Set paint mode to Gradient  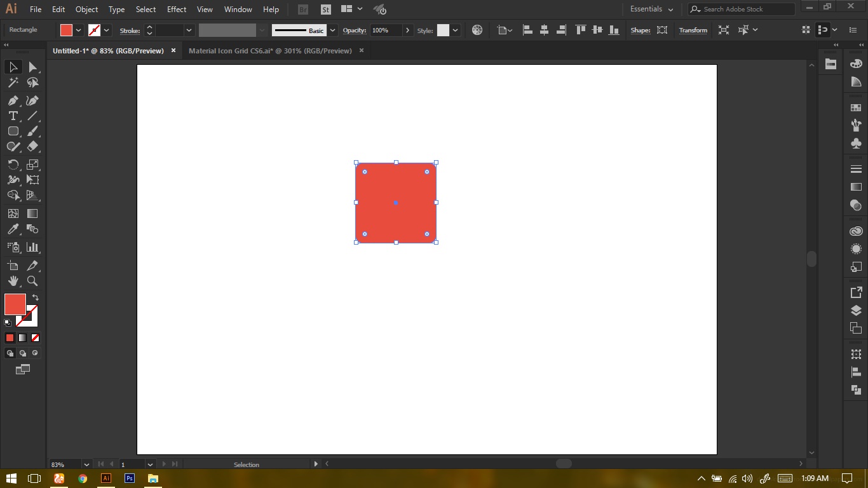22,338
